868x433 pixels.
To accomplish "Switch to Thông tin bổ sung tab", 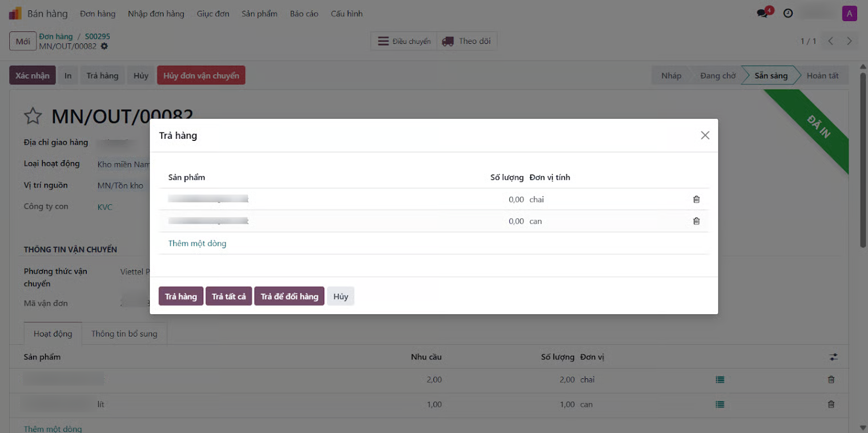I will [124, 334].
